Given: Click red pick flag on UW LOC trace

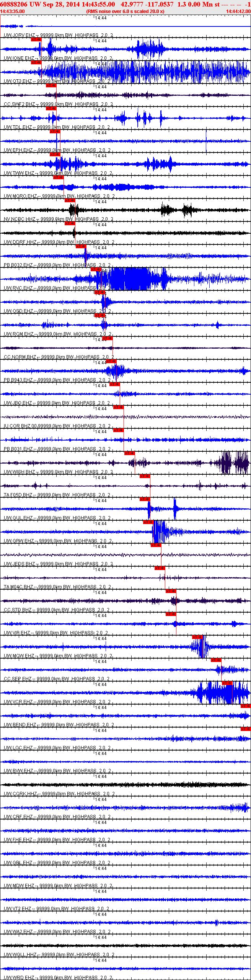Looking at the screenshot, I should tap(246, 729).
